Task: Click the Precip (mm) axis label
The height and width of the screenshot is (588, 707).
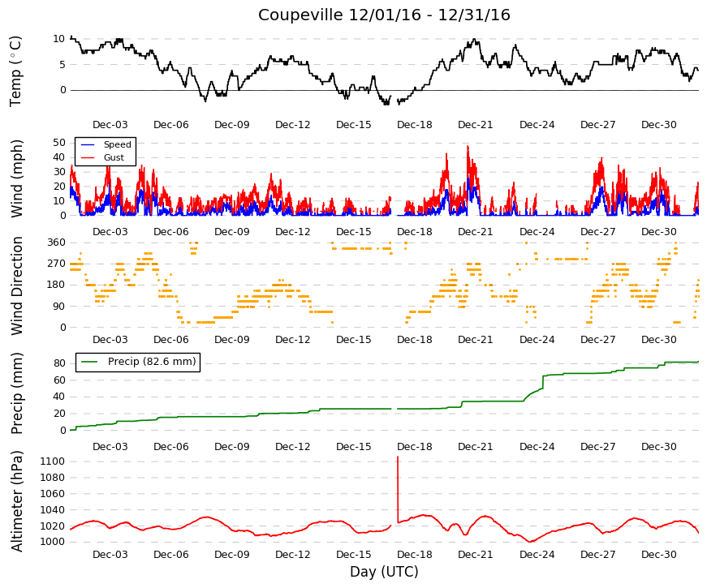Action: pyautogui.click(x=16, y=393)
